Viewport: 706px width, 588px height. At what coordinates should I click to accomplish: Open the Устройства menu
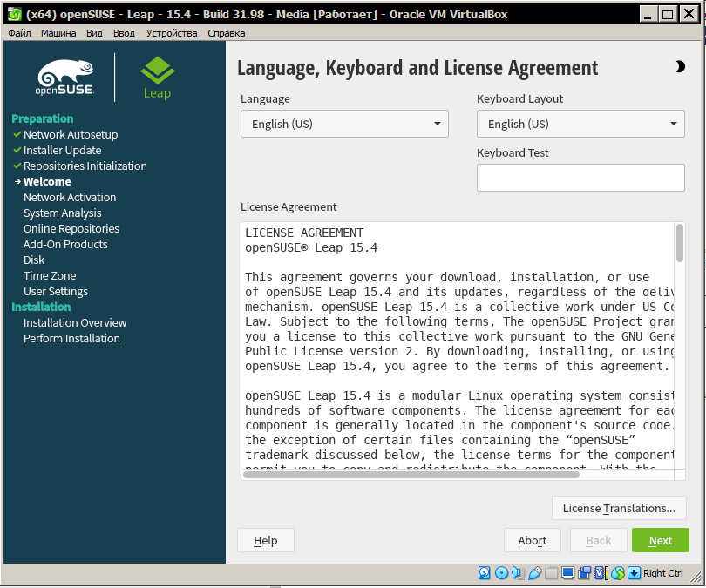tap(171, 33)
